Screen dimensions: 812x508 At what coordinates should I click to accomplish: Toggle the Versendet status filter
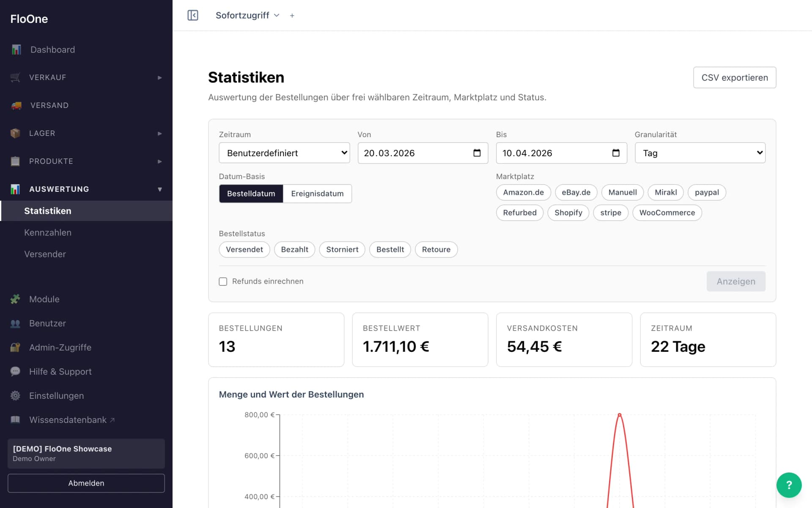point(244,249)
